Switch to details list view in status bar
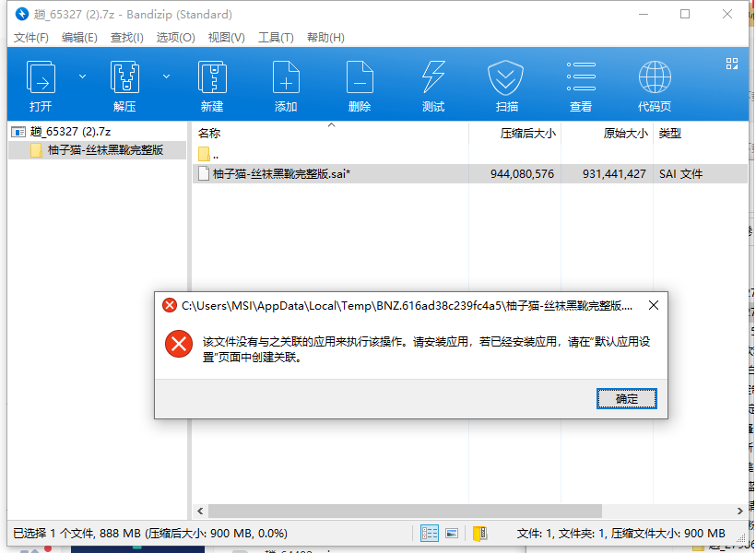Screen dimensions: 756x553 (430, 533)
